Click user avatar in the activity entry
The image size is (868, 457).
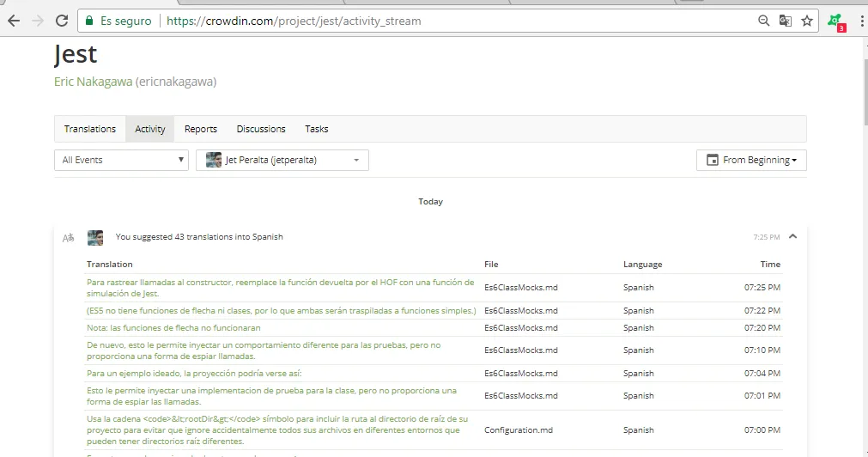click(95, 238)
